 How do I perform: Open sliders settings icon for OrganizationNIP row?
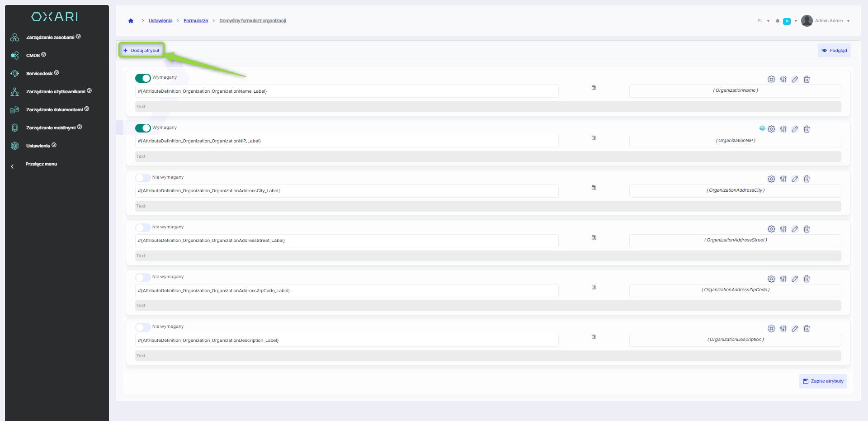pos(783,129)
